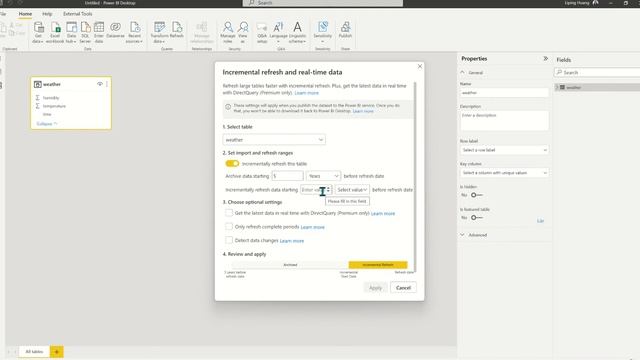Open the File menu
The height and width of the screenshot is (360, 640).
click(x=3, y=14)
